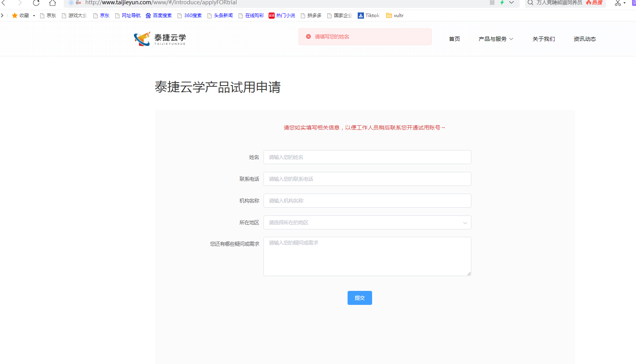Click the address bar URL text

(161, 3)
